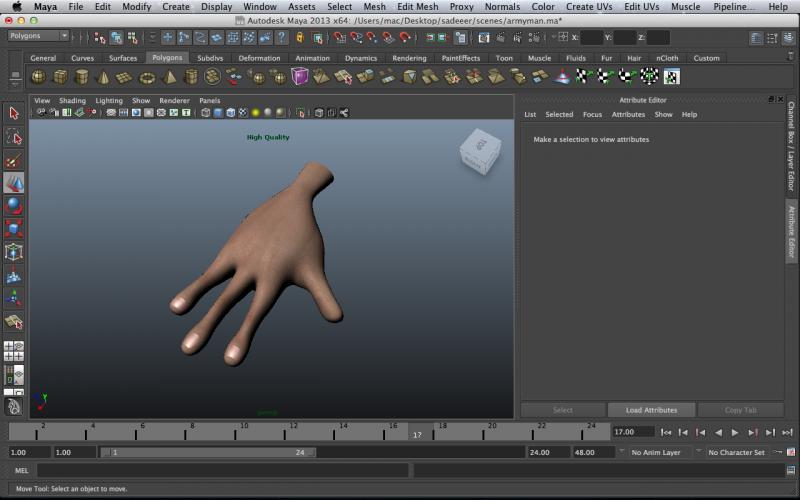Add a polygon torus from the shelf

[147, 77]
